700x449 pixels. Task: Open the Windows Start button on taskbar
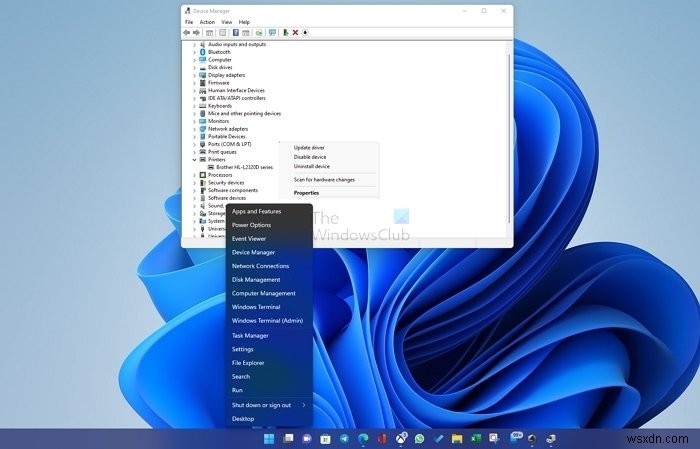268,438
